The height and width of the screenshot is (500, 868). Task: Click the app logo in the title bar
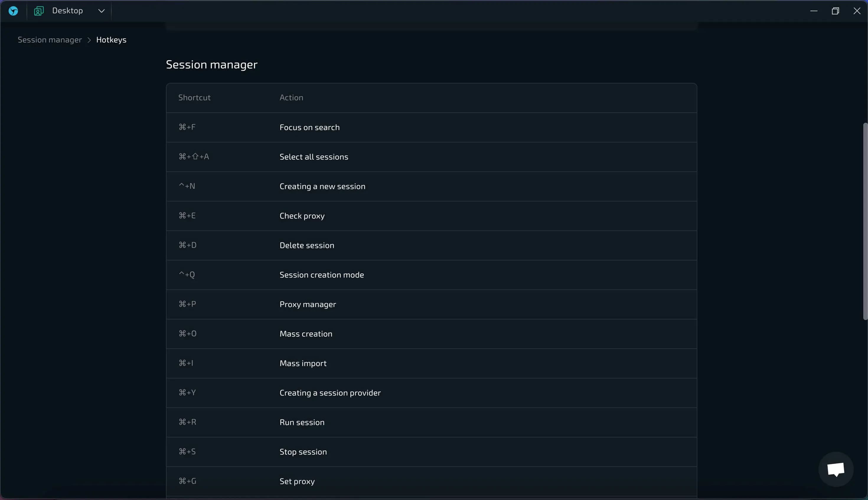tap(13, 11)
